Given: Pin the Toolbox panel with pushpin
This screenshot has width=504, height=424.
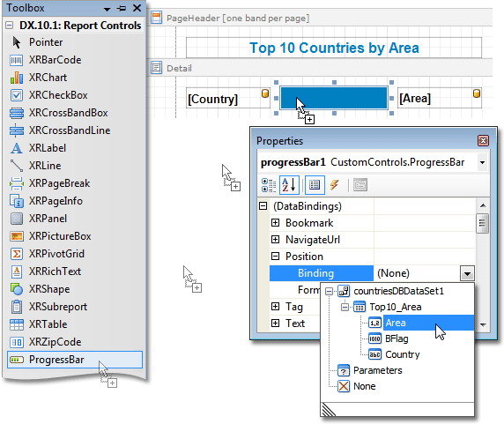Looking at the screenshot, I should pyautogui.click(x=122, y=8).
